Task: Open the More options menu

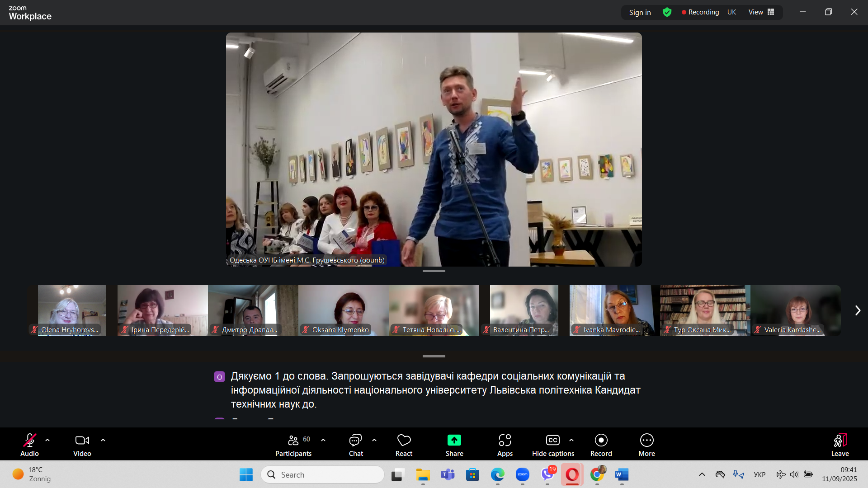Action: [646, 445]
